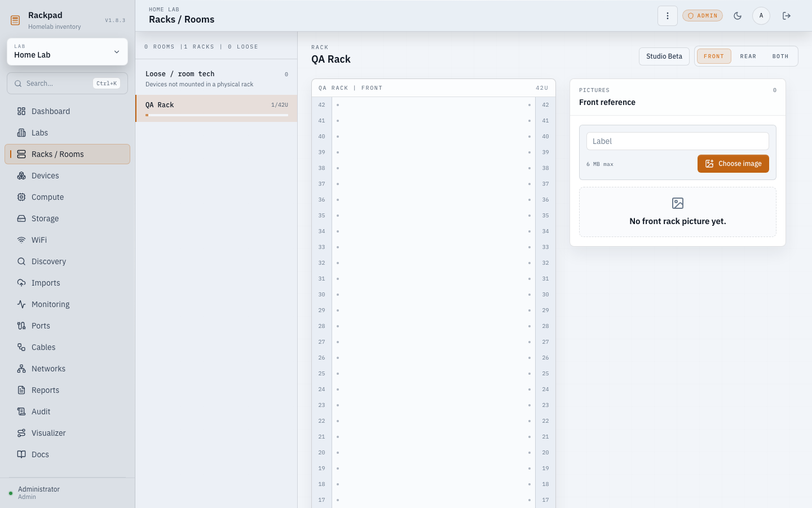Open the user avatar A menu
The height and width of the screenshot is (508, 812).
761,16
